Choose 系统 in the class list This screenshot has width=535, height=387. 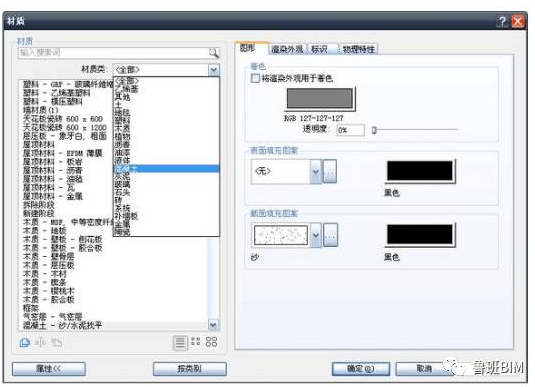pos(166,208)
